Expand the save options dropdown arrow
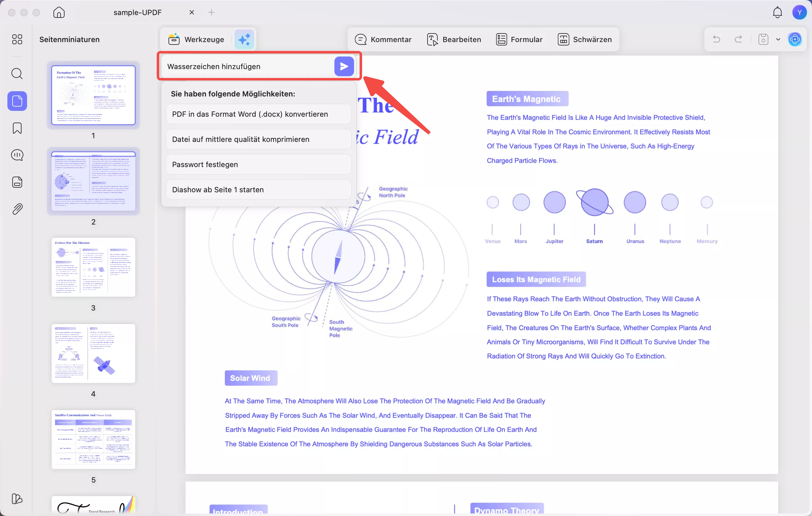The height and width of the screenshot is (516, 812). point(778,39)
